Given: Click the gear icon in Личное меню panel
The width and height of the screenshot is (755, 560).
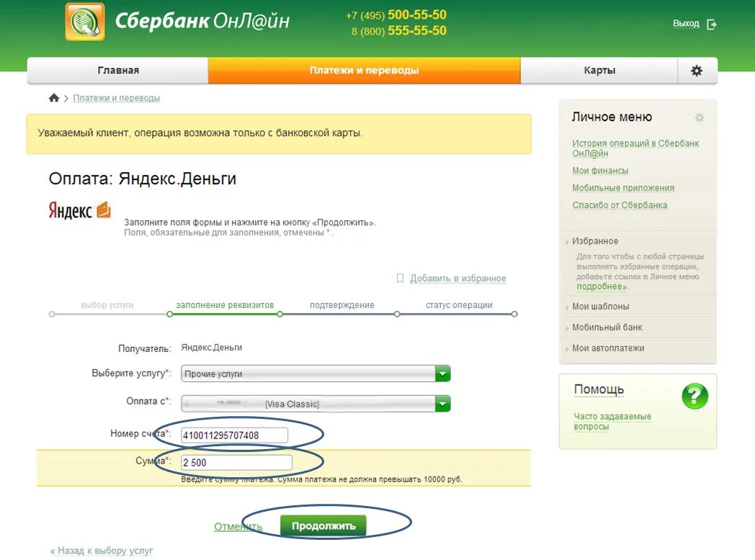Looking at the screenshot, I should tap(698, 117).
